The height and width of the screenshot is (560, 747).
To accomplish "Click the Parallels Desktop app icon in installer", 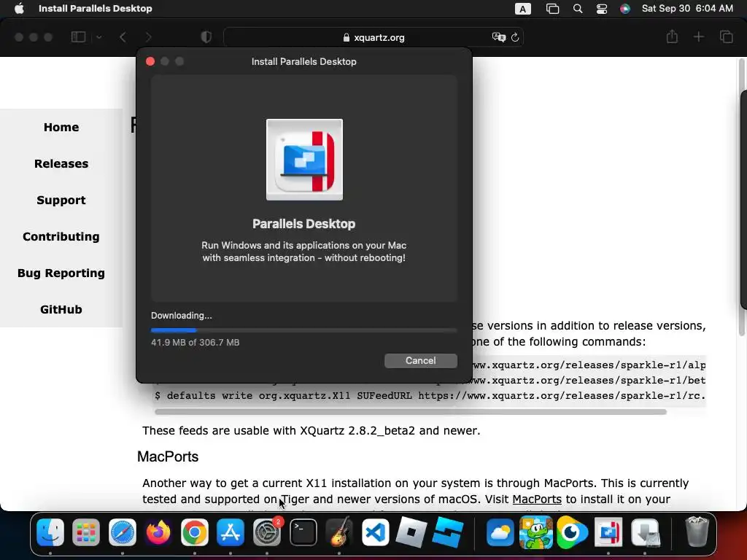I will (304, 160).
